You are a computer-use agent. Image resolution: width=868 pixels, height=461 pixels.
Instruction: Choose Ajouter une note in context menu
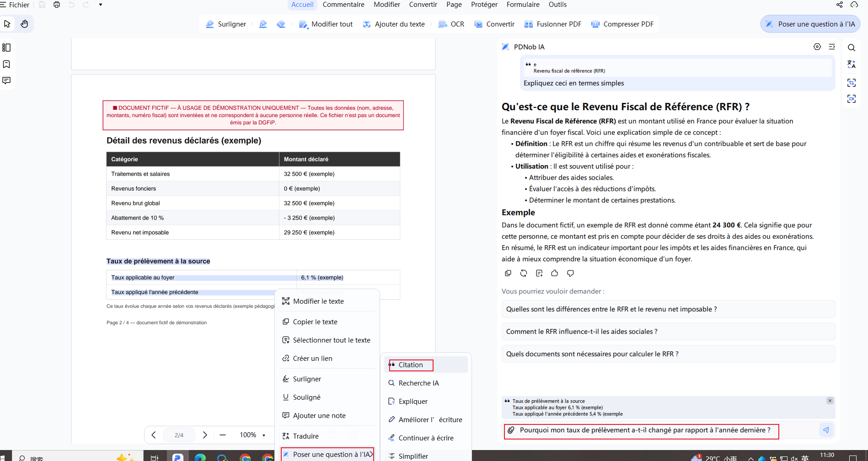[327, 416]
